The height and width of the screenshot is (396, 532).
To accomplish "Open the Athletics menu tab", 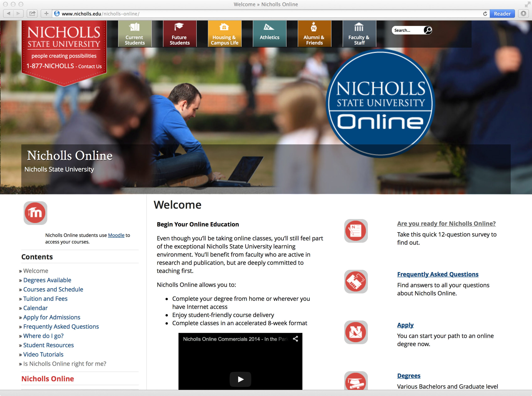I will [270, 34].
